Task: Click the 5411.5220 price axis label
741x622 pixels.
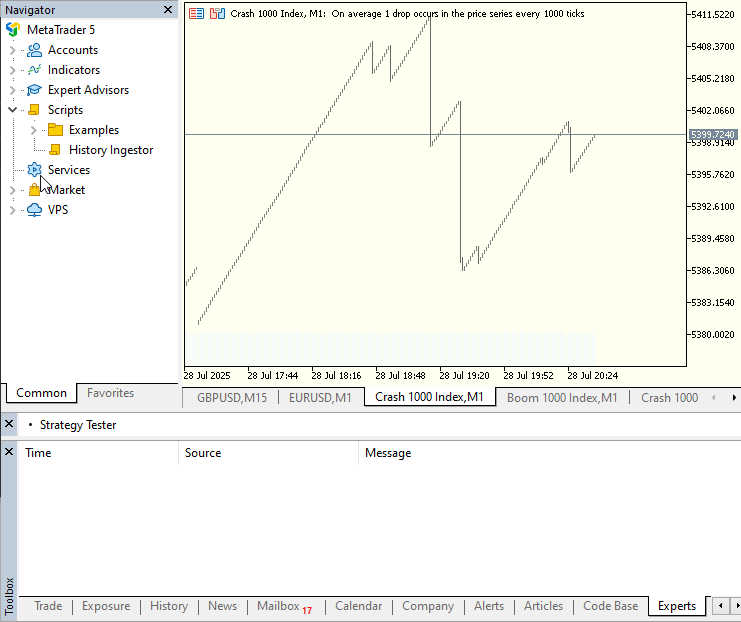Action: 713,15
